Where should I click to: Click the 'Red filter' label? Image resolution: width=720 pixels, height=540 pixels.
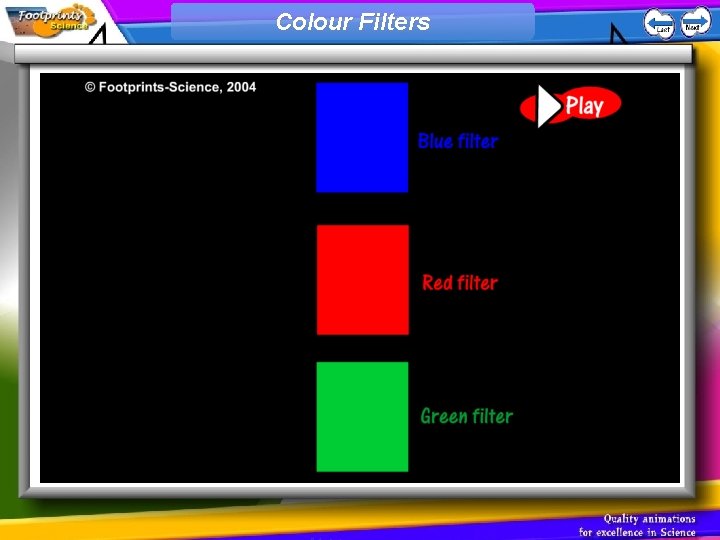460,282
